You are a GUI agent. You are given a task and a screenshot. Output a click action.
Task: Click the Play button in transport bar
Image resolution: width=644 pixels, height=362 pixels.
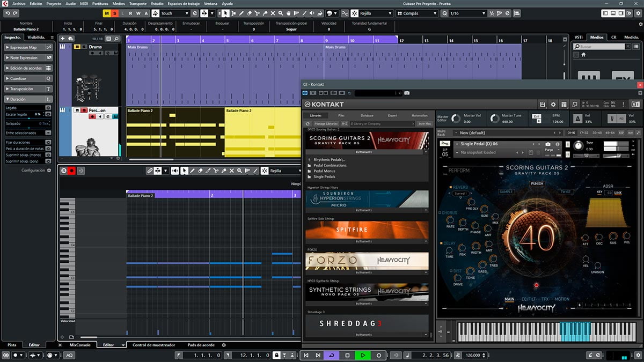(363, 355)
